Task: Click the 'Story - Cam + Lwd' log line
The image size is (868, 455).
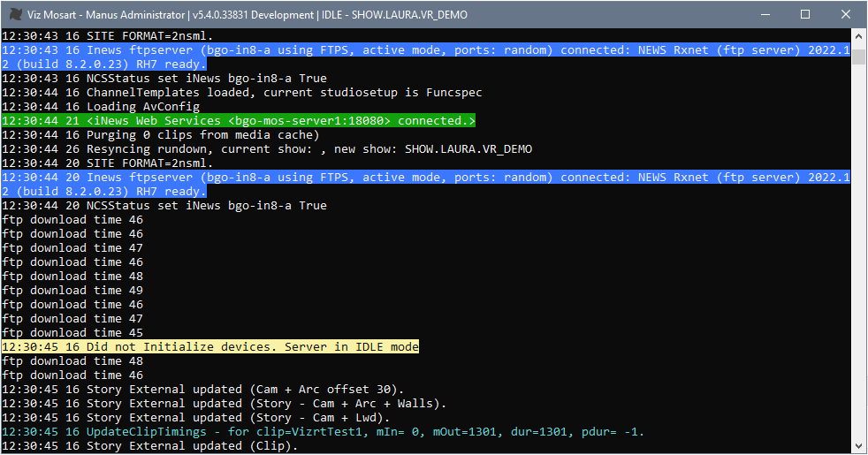Action: [x=195, y=418]
